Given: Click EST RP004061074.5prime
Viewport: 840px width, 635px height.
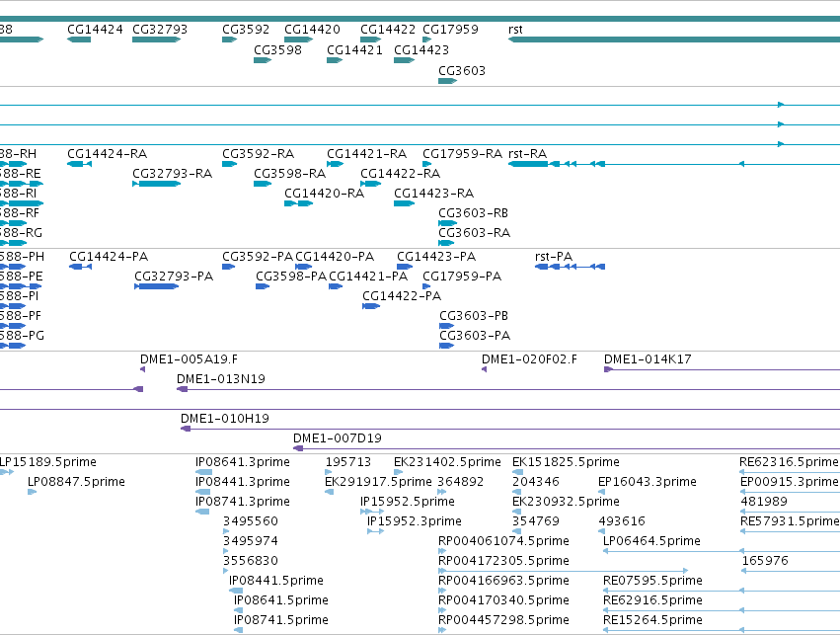Looking at the screenshot, I should coord(504,542).
